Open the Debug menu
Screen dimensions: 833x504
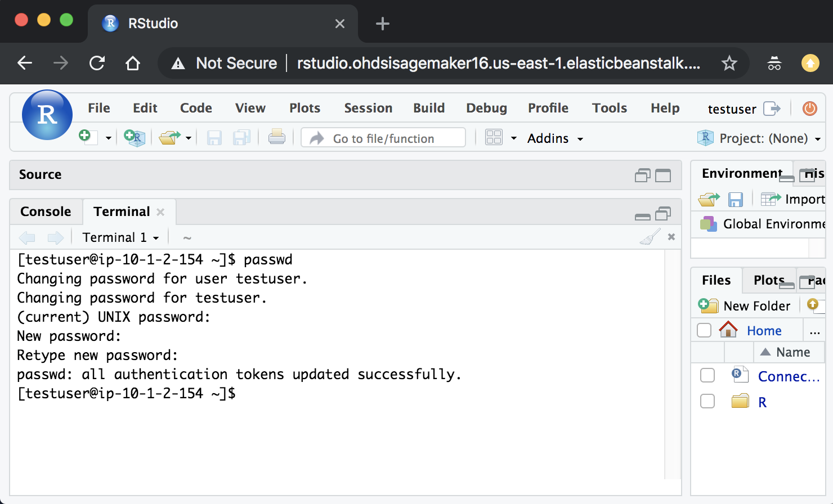487,108
